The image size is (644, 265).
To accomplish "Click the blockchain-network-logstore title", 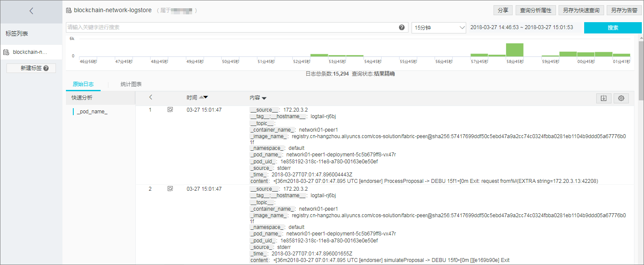I will [113, 10].
